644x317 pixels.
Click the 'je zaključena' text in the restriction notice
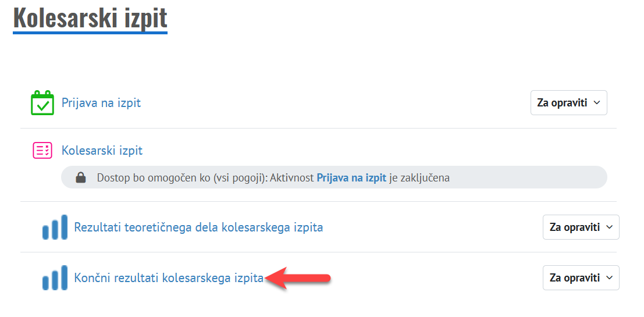click(419, 178)
